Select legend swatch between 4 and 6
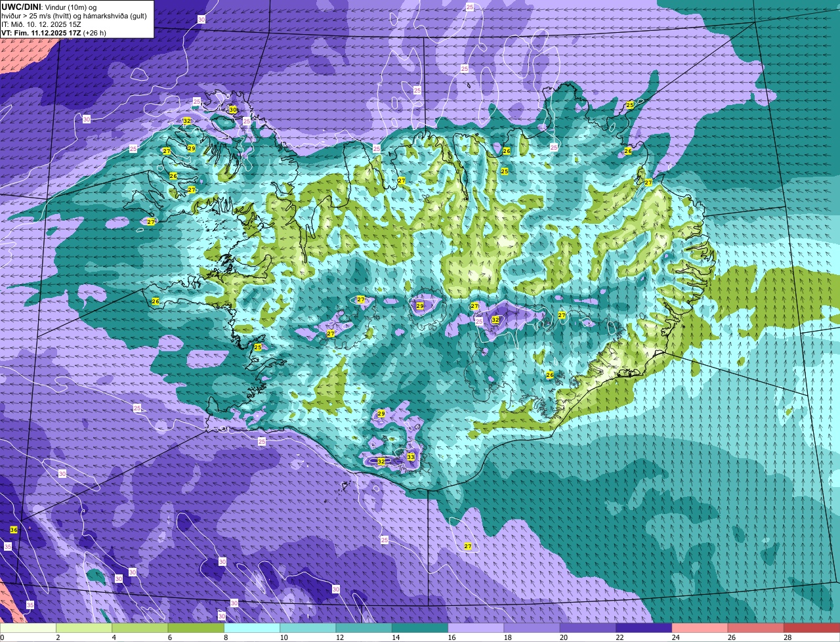This screenshot has width=840, height=642. (x=140, y=628)
